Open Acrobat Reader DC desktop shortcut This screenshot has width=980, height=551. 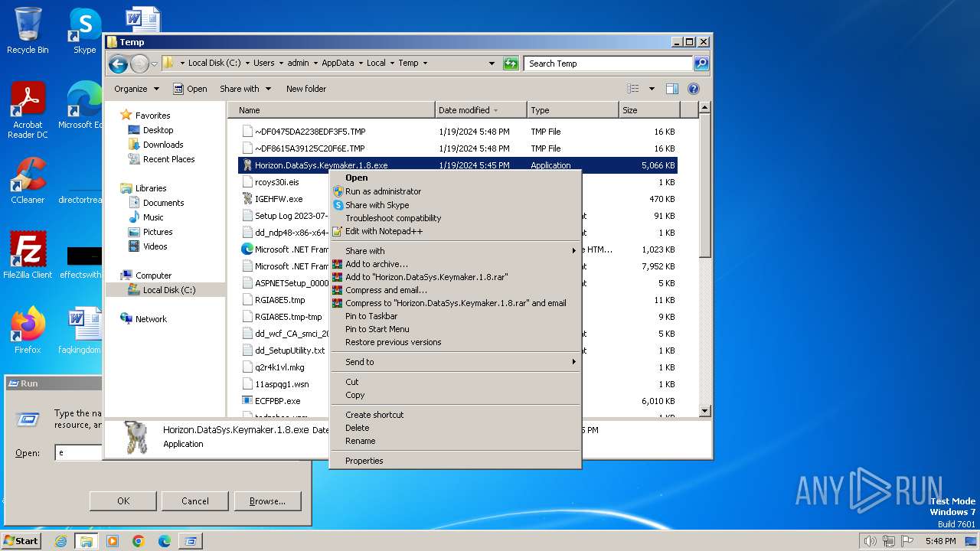pyautogui.click(x=28, y=109)
